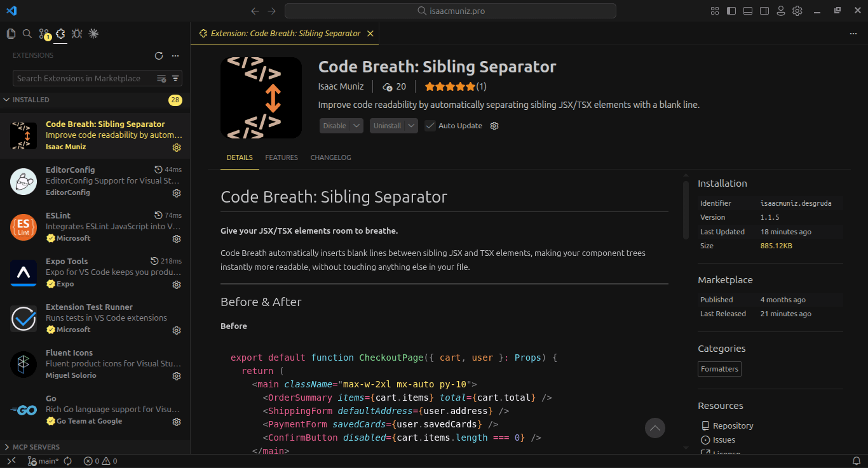Click the README vertical scrollbar thumb

point(686,211)
